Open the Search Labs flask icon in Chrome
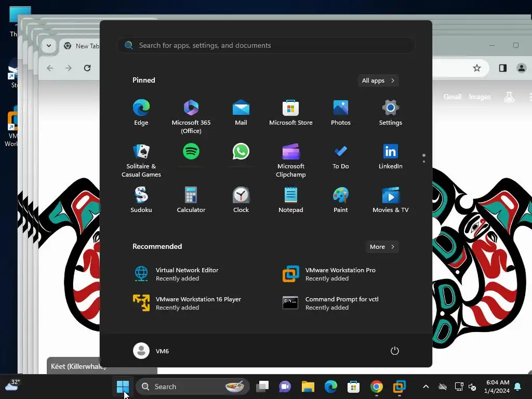Screen dimensions: 532x399 tap(509, 97)
